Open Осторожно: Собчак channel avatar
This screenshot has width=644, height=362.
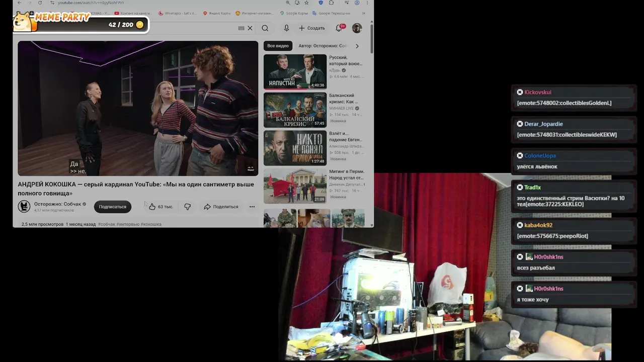tap(24, 206)
